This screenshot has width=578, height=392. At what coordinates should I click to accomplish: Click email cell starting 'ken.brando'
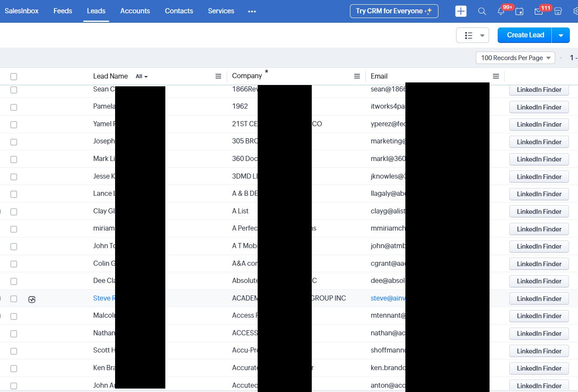[x=388, y=368]
